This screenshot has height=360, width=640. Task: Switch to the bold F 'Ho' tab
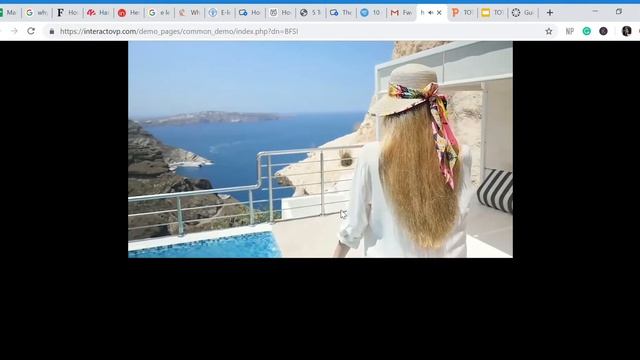[x=67, y=13]
